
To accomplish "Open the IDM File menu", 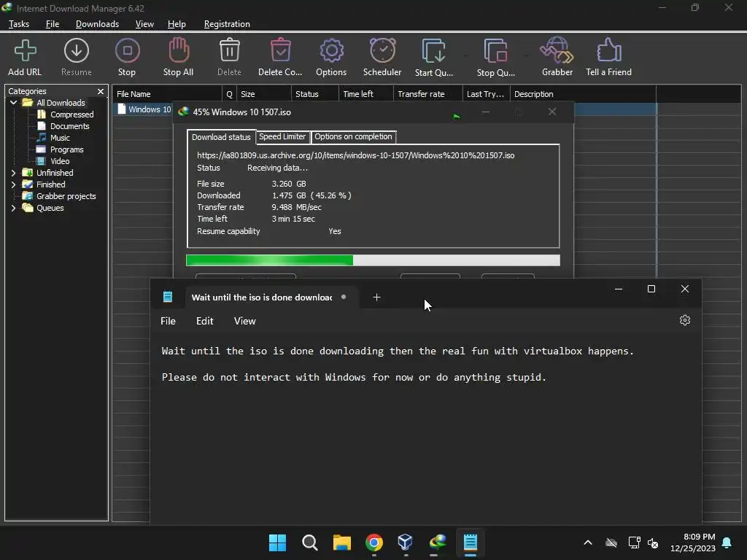I will click(x=53, y=24).
